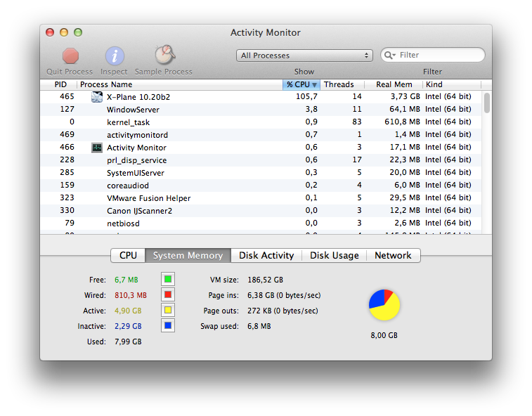Click the 83 threads value
The height and width of the screenshot is (416, 532).
coord(357,122)
